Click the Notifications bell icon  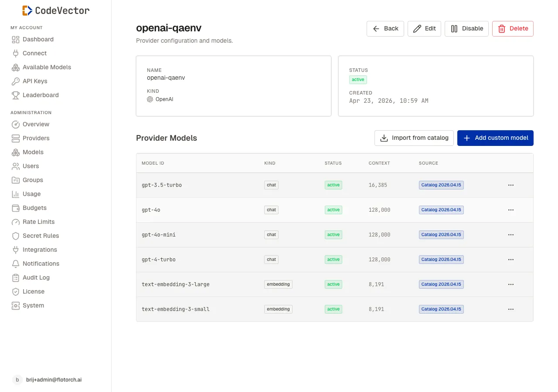[x=16, y=264]
